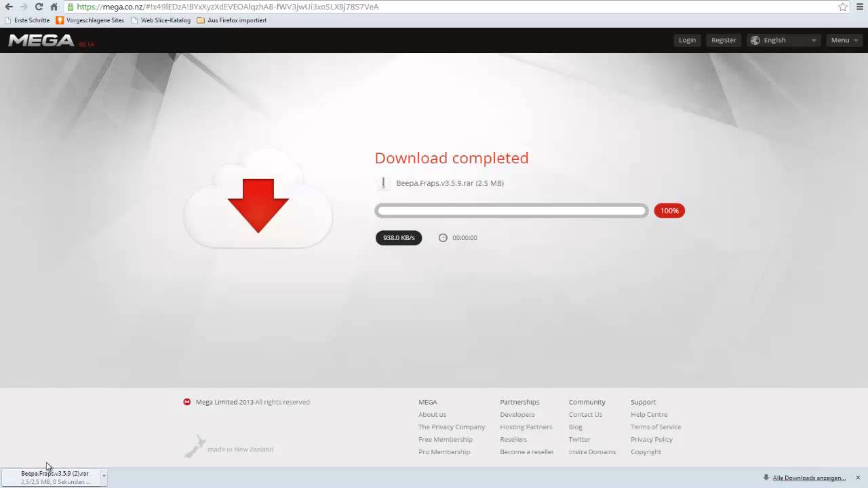The height and width of the screenshot is (488, 868).
Task: Click the green padlock security icon
Action: (71, 7)
